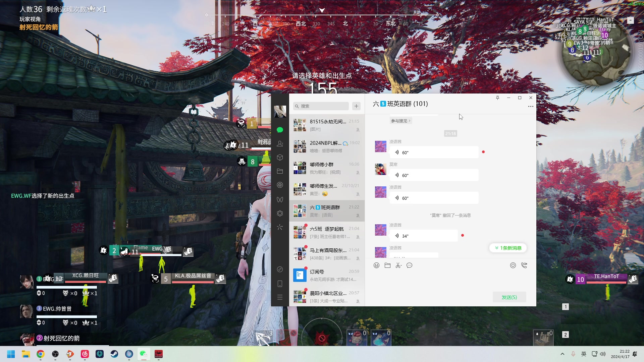
Task: Click the scissors screenshot tool
Action: pyautogui.click(x=398, y=265)
